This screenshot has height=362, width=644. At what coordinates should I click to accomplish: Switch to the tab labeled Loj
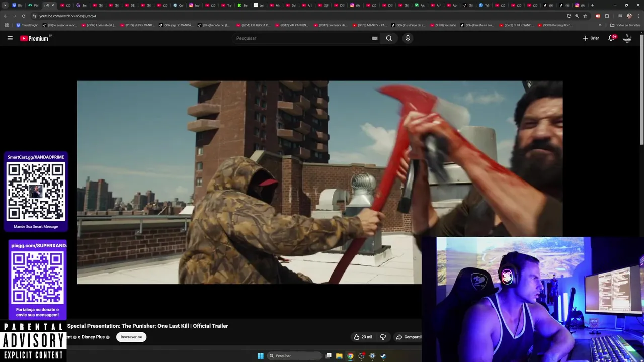click(x=258, y=5)
